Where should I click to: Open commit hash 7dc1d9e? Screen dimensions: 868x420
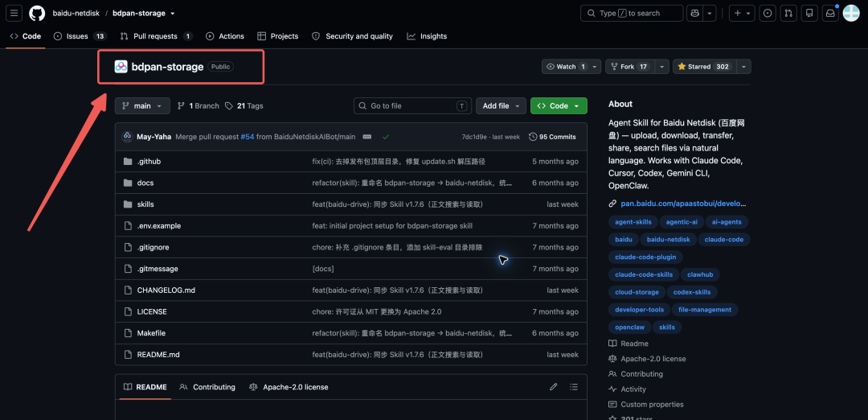pyautogui.click(x=474, y=137)
